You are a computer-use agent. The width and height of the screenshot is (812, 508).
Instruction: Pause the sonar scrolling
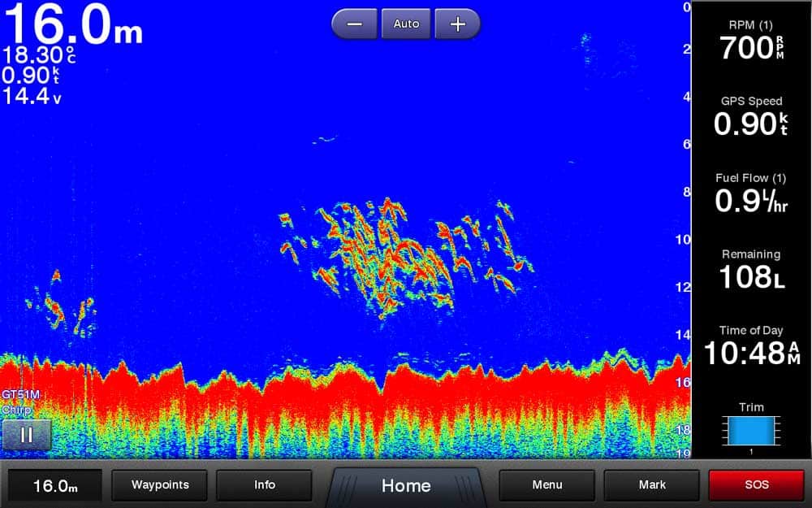pos(26,435)
